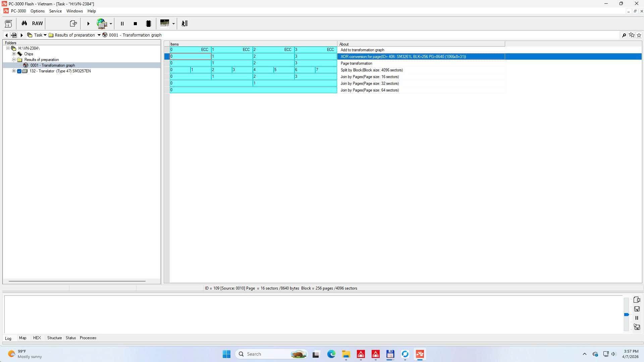Click the navigation history tree icon
Screen dimensions: 644x362
[x=14, y=35]
